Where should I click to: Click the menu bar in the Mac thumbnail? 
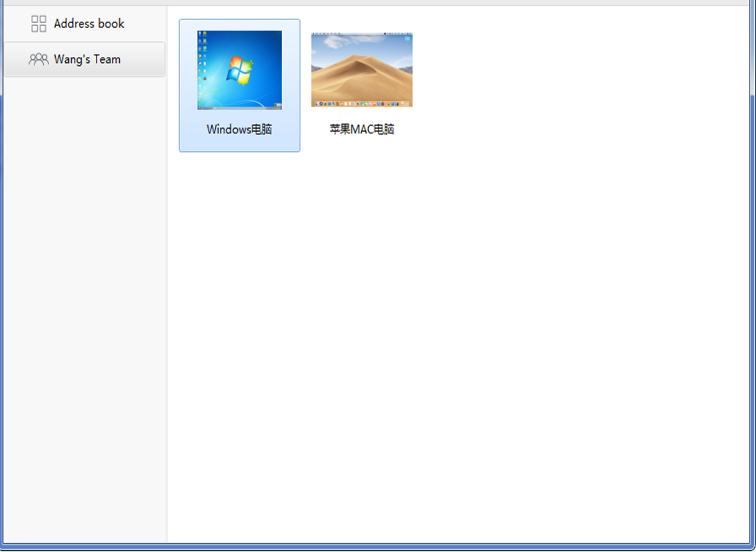pyautogui.click(x=362, y=34)
